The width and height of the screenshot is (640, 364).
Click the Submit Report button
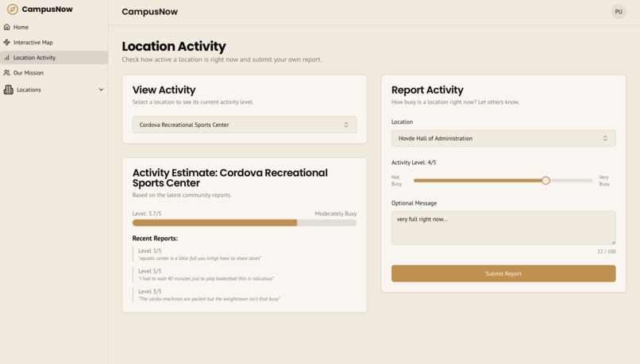click(503, 274)
